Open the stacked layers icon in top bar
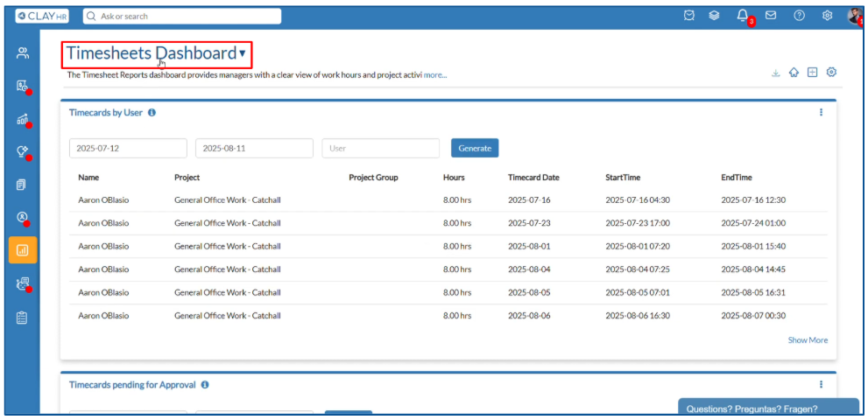The width and height of the screenshot is (868, 420). 714,16
